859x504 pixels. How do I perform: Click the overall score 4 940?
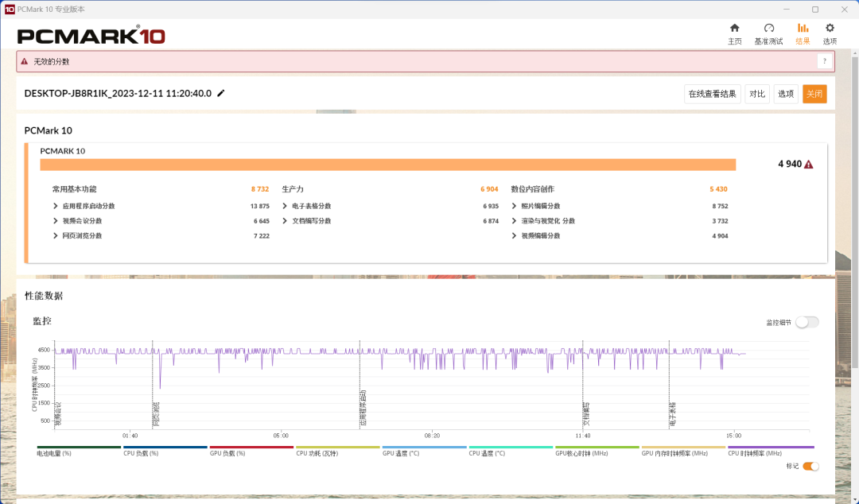pos(790,164)
